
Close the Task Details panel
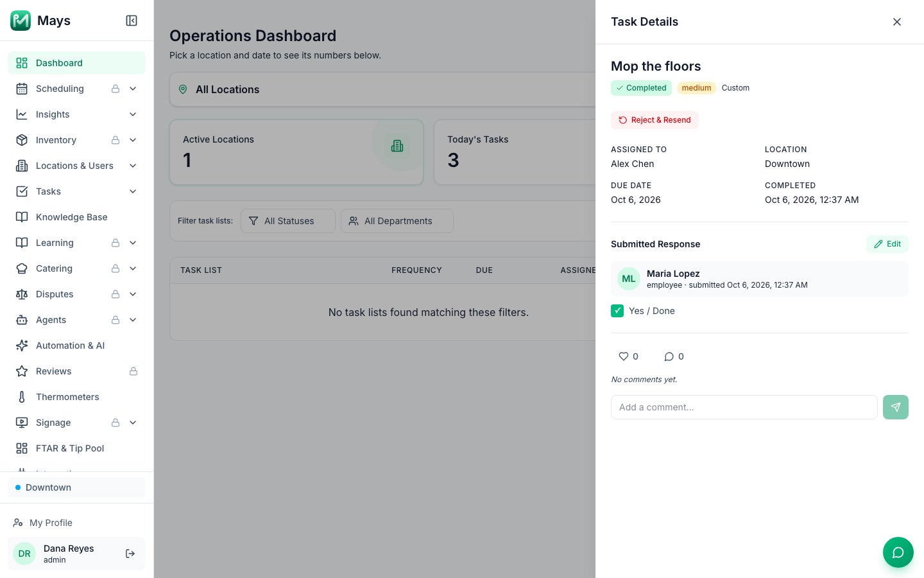(897, 22)
